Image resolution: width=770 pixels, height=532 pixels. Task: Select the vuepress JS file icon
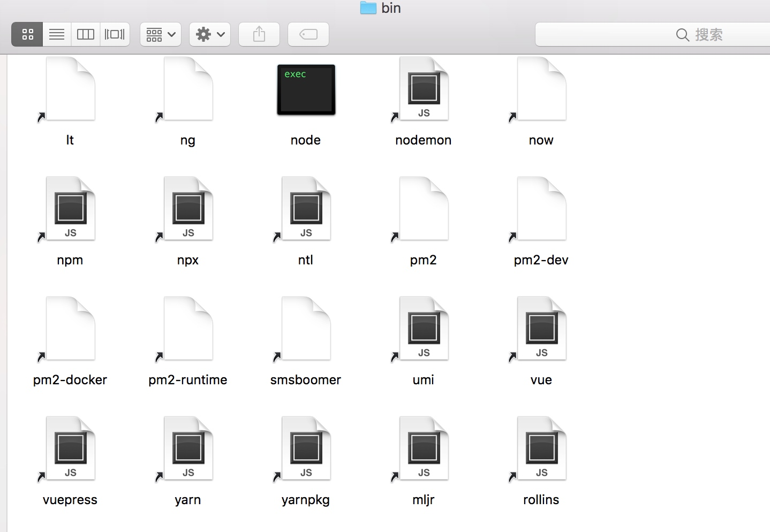(x=70, y=449)
